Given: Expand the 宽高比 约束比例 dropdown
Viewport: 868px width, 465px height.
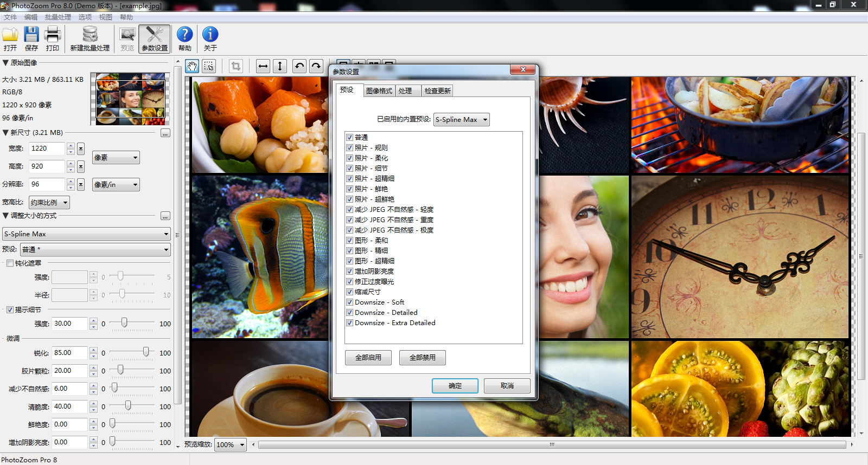Looking at the screenshot, I should click(x=49, y=203).
